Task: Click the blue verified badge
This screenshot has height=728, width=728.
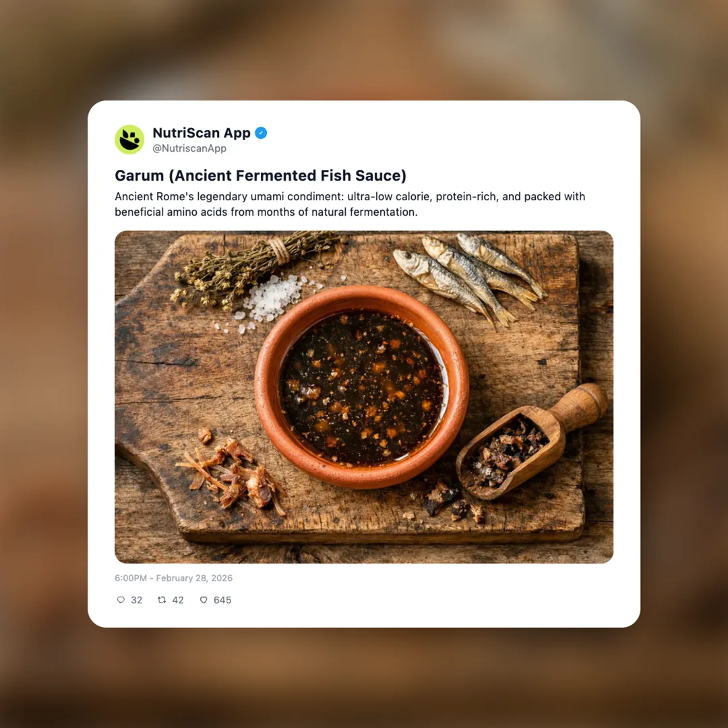Action: pos(261,133)
